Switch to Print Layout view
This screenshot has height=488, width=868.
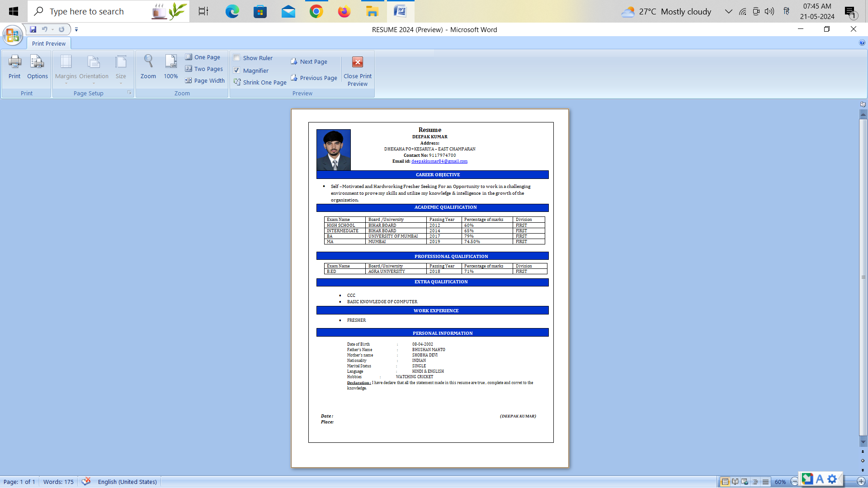(x=725, y=482)
